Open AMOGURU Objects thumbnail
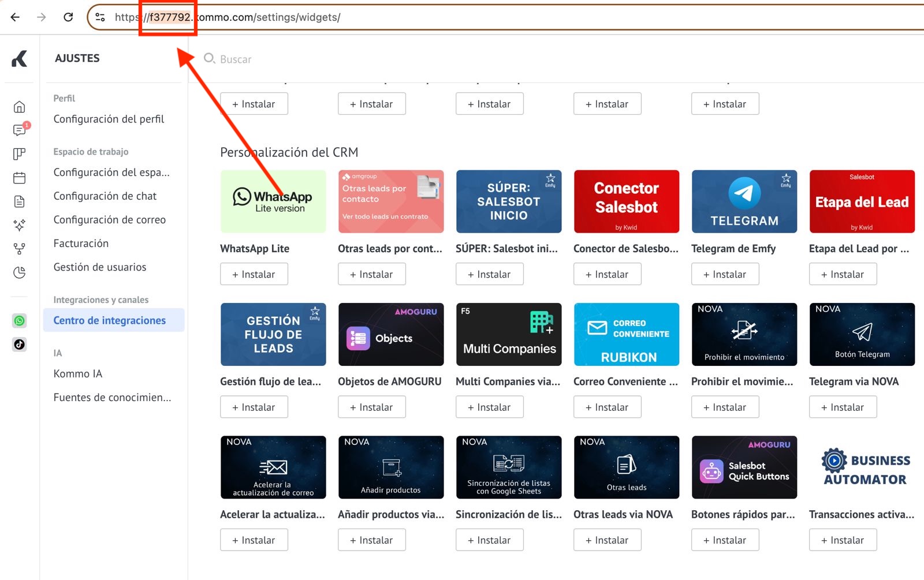Viewport: 924px width, 580px height. (391, 334)
